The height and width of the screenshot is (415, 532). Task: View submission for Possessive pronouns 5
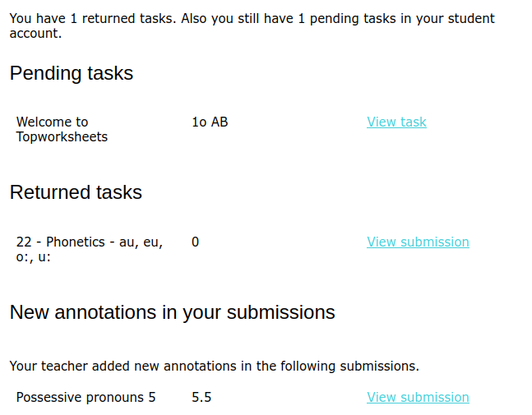point(418,398)
